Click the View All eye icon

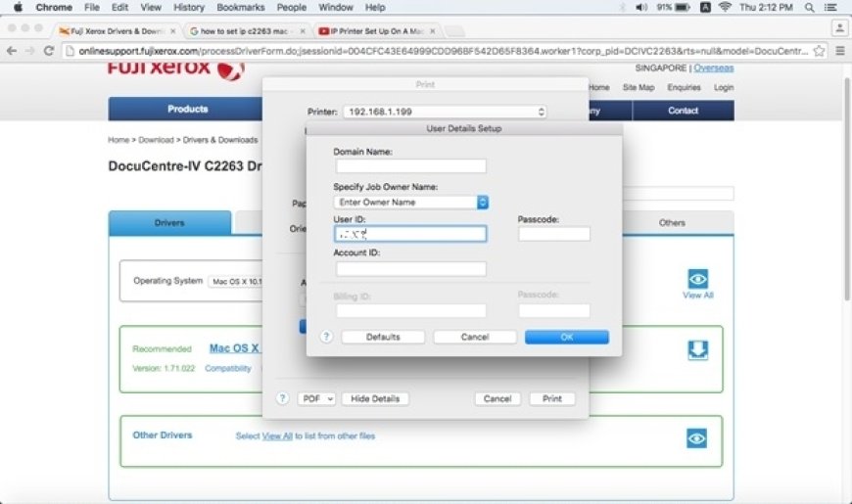click(698, 279)
